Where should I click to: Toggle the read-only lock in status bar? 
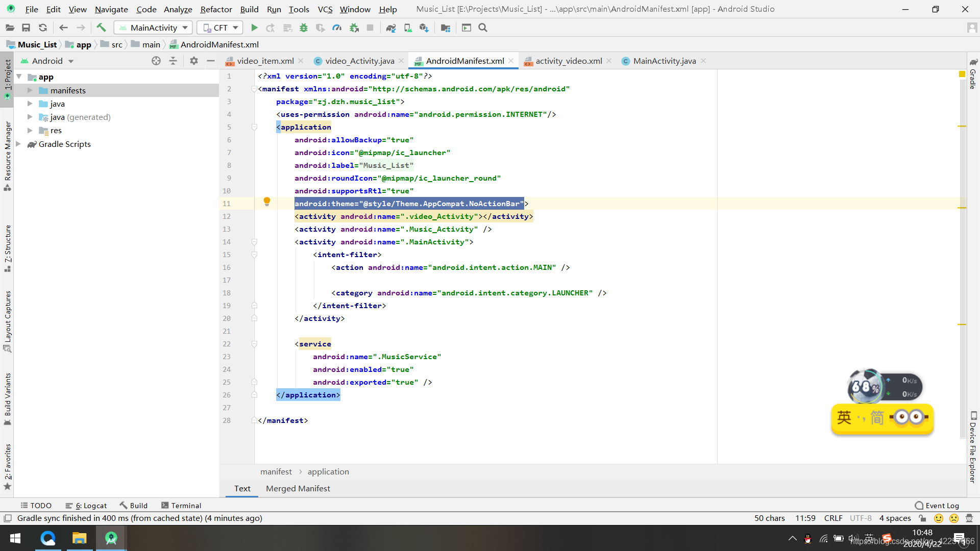pos(922,518)
